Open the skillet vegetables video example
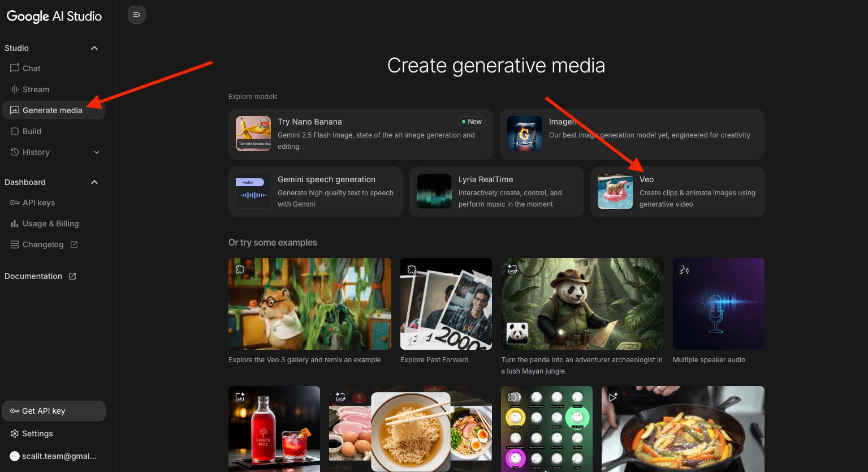 [x=683, y=429]
